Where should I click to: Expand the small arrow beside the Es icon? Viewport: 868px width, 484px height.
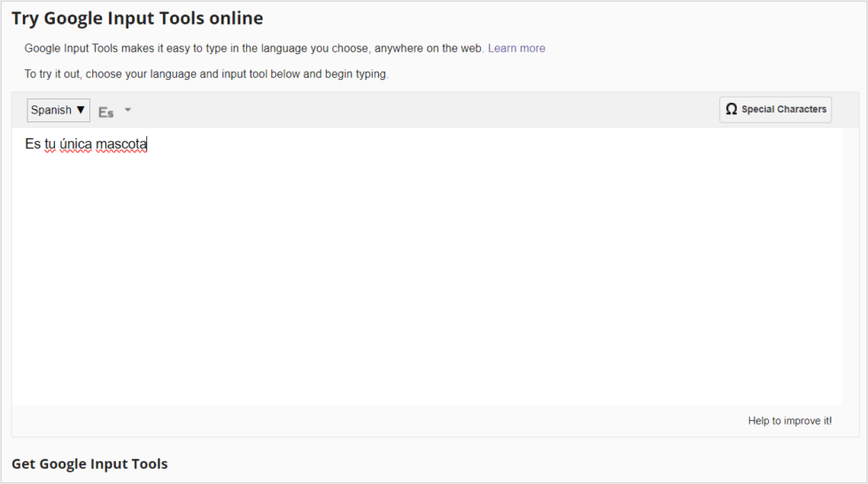pos(128,110)
